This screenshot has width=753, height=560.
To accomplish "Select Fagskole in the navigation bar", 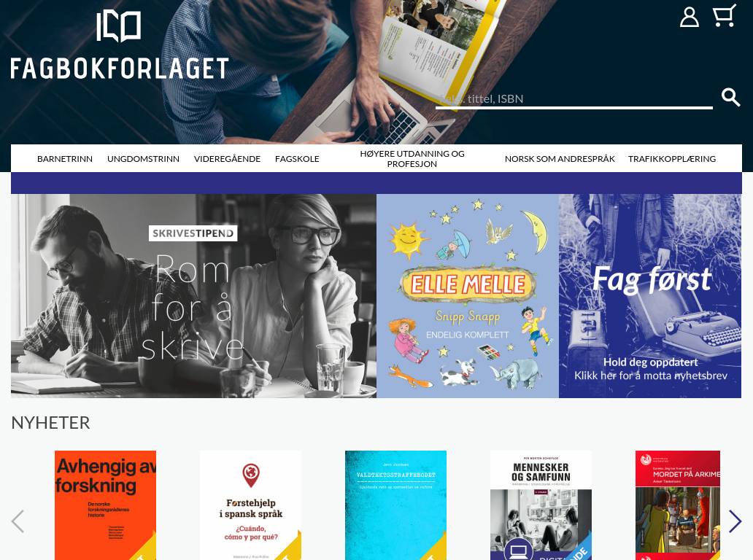I will 297,159.
